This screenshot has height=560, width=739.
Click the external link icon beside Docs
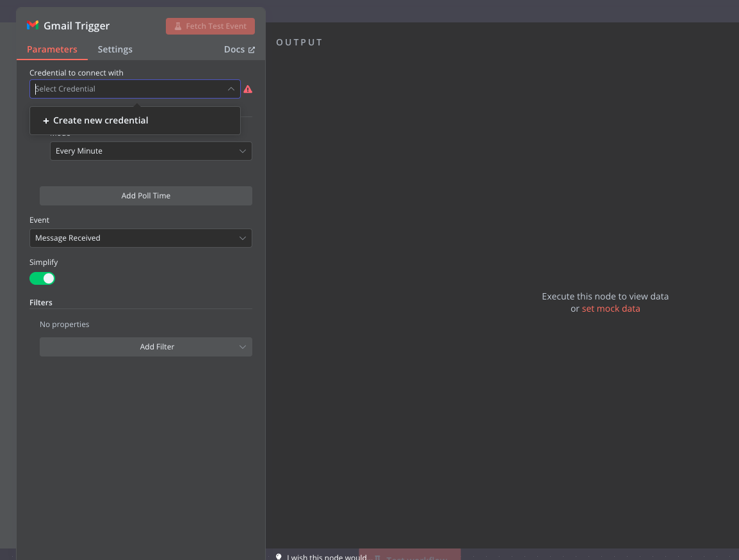(252, 50)
